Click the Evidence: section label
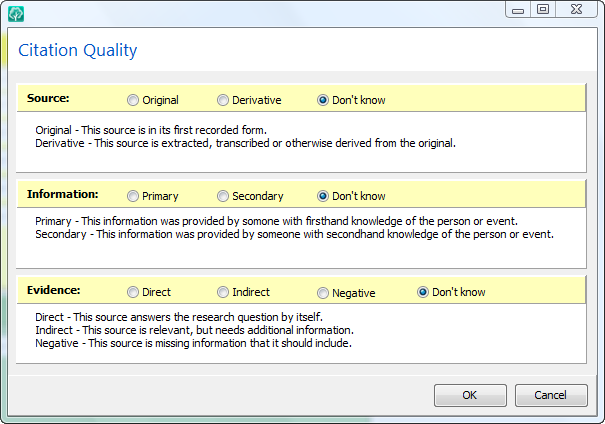Screen dimensions: 605x424 [54, 290]
